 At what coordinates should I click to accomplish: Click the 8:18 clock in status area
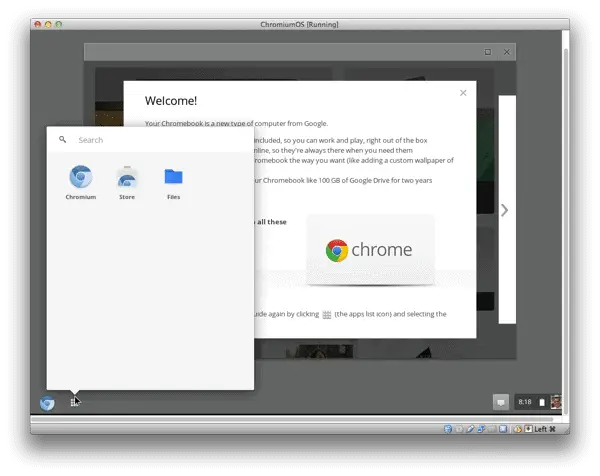coord(525,402)
